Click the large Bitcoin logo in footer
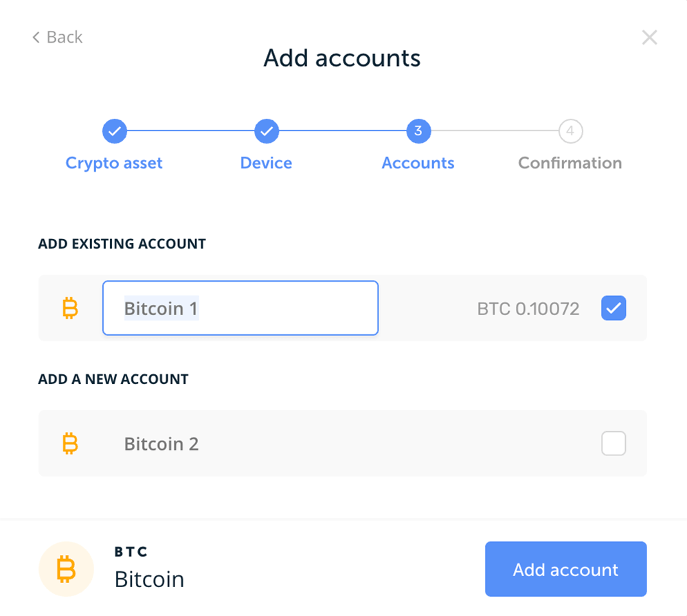This screenshot has height=616, width=687. pos(66,569)
